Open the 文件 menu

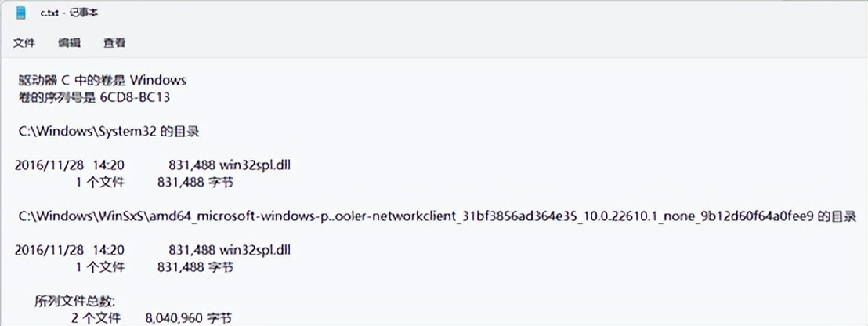(24, 43)
